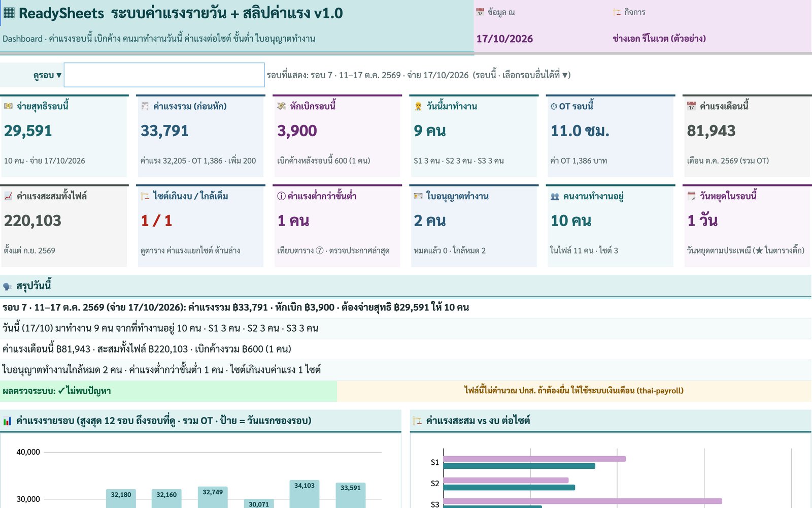Click the info icon on ค่าแรงต่ำกว่าขั้นต่ำ card
This screenshot has width=812, height=508.
coord(281,196)
